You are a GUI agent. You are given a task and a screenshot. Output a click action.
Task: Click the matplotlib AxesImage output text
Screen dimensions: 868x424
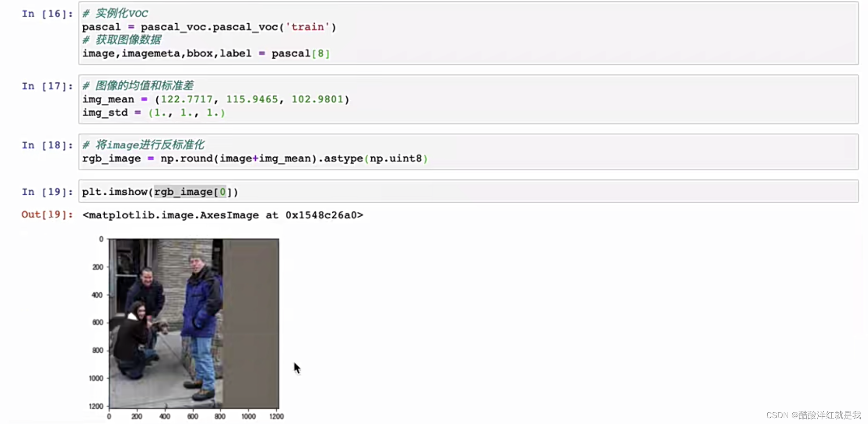pyautogui.click(x=223, y=215)
